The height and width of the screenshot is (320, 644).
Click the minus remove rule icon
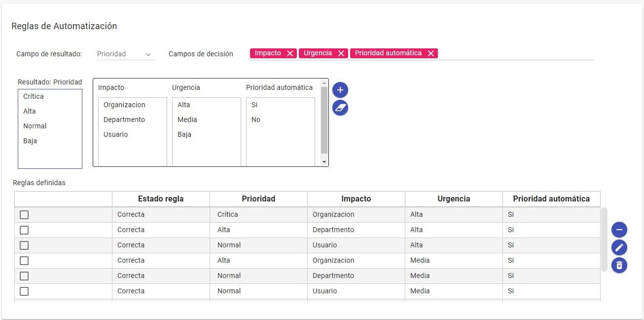pyautogui.click(x=619, y=230)
